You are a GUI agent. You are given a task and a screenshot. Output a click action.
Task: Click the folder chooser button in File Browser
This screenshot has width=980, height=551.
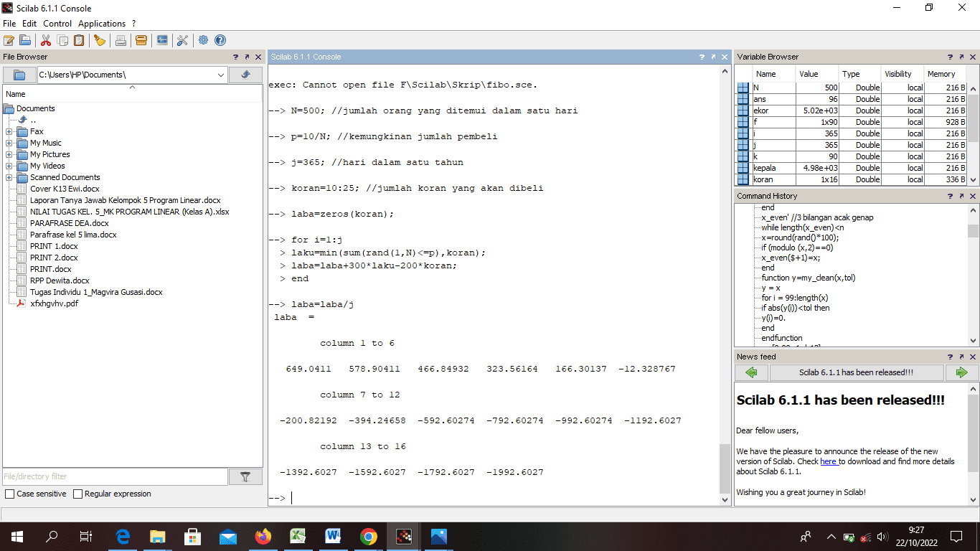[x=19, y=75]
